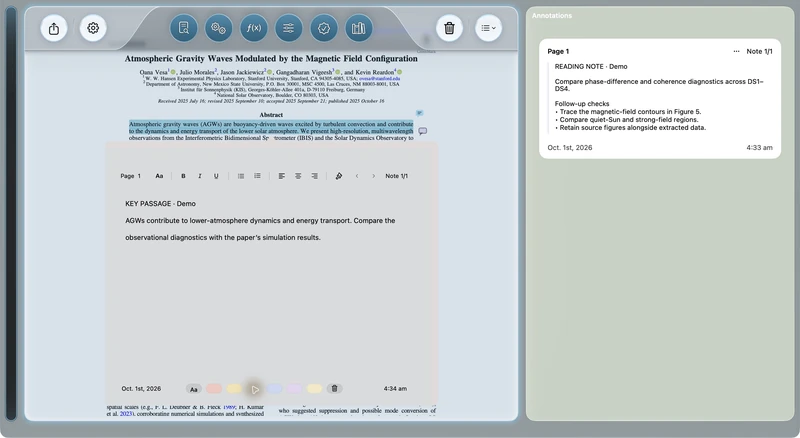The image size is (800, 438).
Task: Click the '4:33 am' timestamp in annotation card
Action: pyautogui.click(x=759, y=148)
